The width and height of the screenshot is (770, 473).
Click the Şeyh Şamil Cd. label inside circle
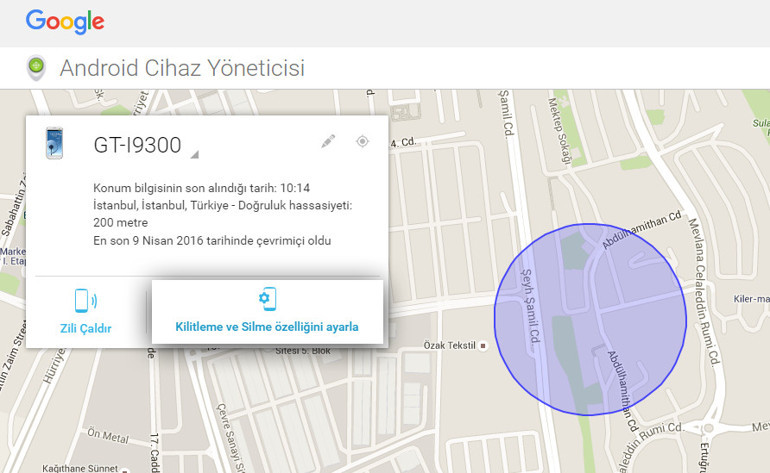click(x=531, y=305)
